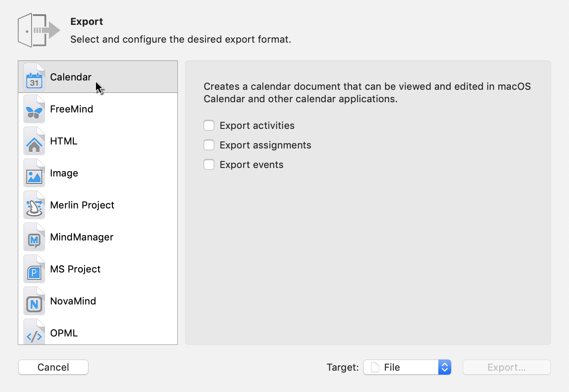Click the Target popup blue arrows
Viewport: 569px width, 392px height.
coord(445,367)
